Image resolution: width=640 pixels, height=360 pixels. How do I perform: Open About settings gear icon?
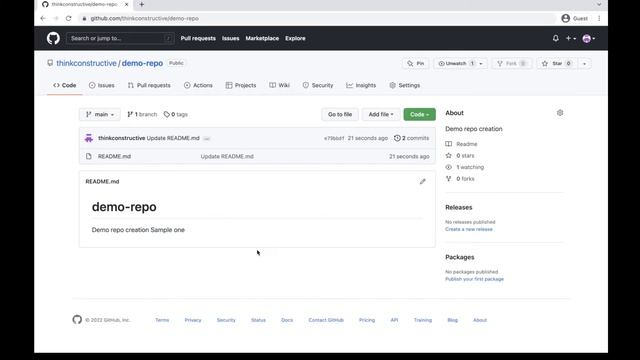click(x=560, y=113)
